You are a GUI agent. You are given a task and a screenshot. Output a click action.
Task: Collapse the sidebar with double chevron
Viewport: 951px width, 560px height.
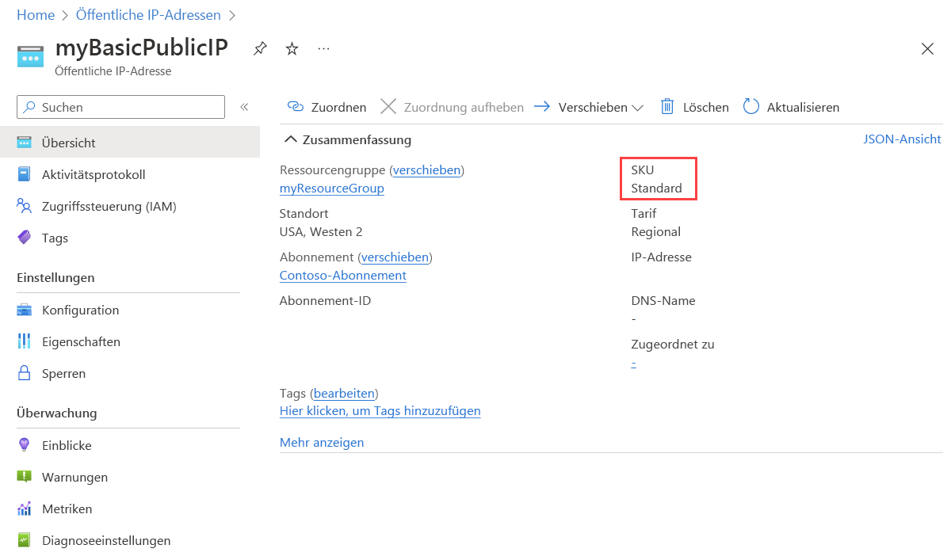coord(245,107)
